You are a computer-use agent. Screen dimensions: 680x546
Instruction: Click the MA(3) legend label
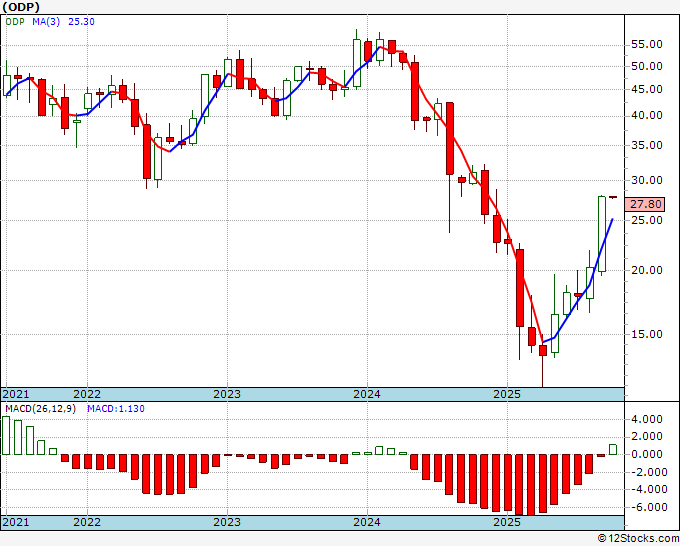(x=46, y=22)
